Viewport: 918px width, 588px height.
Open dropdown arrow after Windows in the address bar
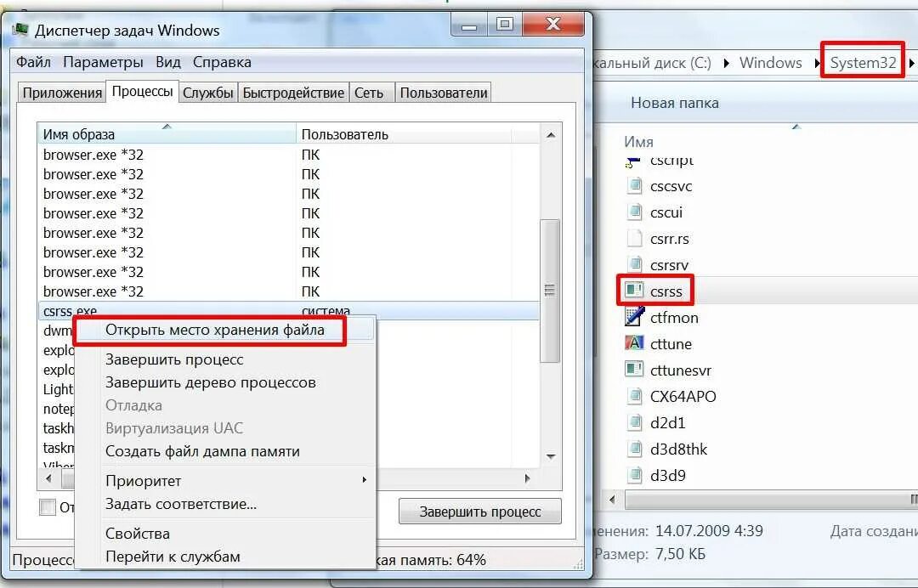[818, 63]
